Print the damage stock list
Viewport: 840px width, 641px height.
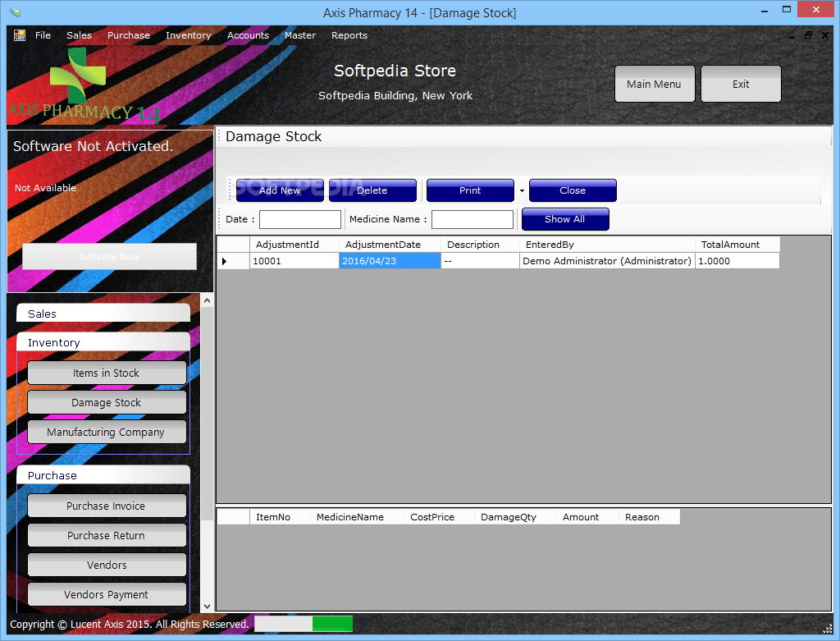point(470,190)
